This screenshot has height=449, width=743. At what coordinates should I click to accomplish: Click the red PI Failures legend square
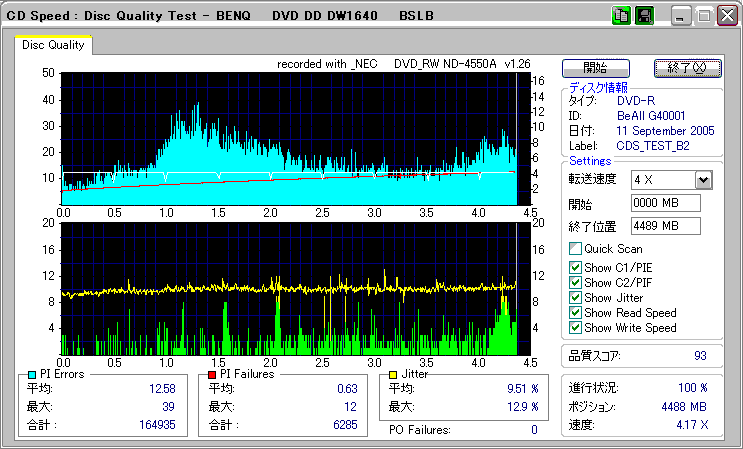[x=210, y=374]
